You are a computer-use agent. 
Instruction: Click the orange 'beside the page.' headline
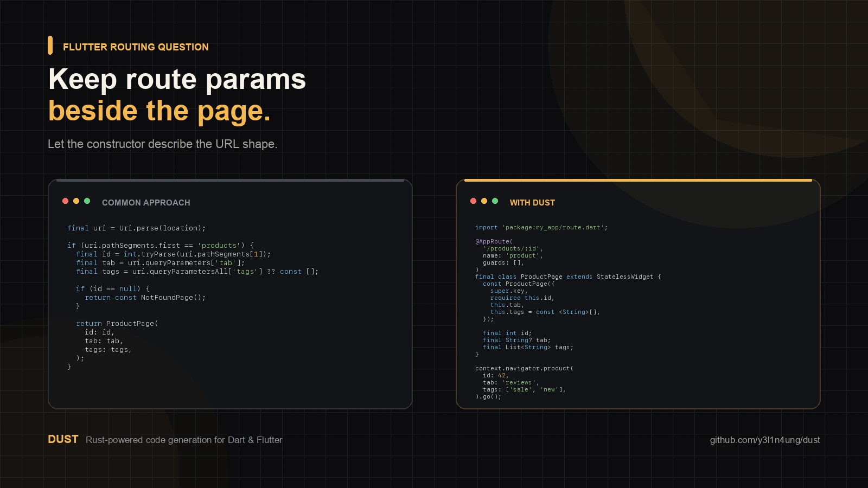pyautogui.click(x=159, y=111)
